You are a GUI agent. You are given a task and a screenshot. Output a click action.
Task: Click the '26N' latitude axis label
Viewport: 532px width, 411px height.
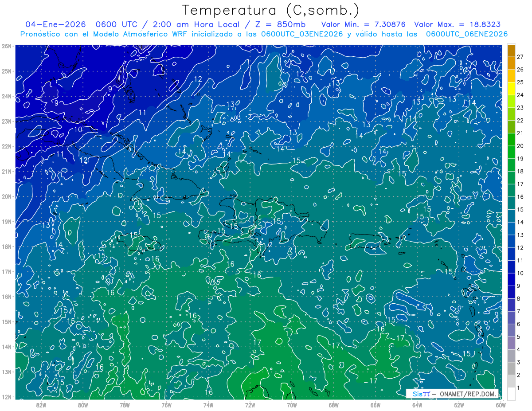[x=6, y=46]
